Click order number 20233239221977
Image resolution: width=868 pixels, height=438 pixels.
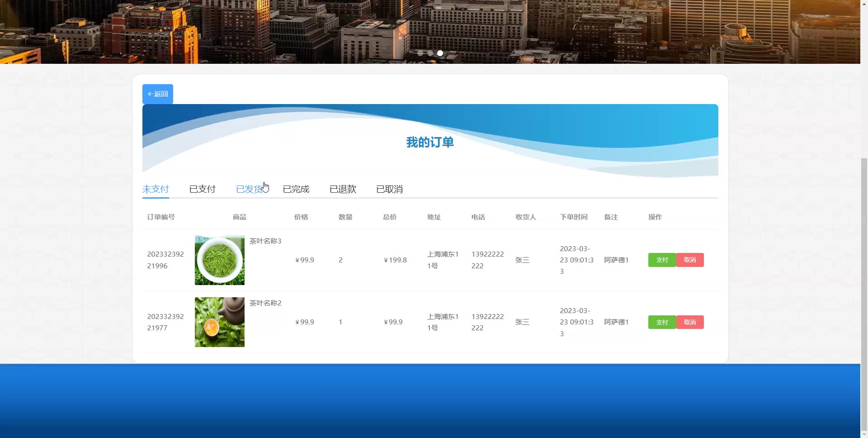pyautogui.click(x=165, y=322)
